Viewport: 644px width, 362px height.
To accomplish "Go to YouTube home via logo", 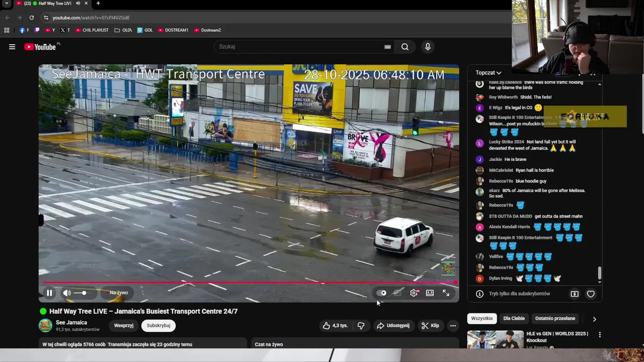I will (x=40, y=47).
